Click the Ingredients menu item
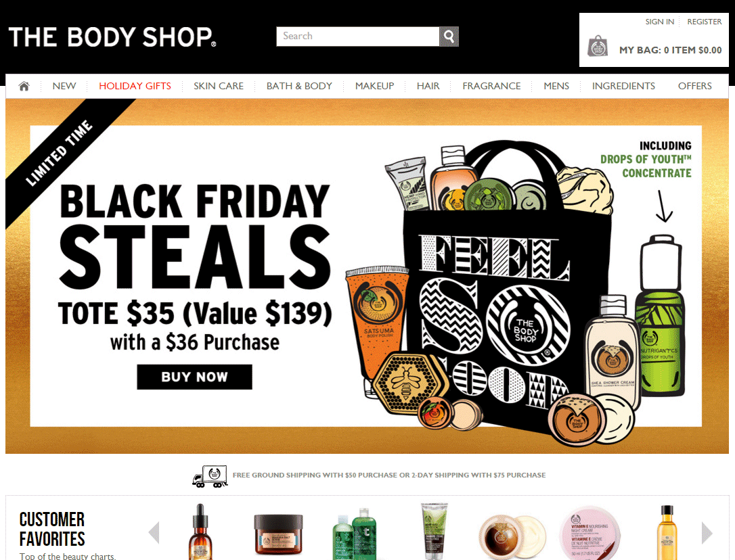 pyautogui.click(x=623, y=86)
